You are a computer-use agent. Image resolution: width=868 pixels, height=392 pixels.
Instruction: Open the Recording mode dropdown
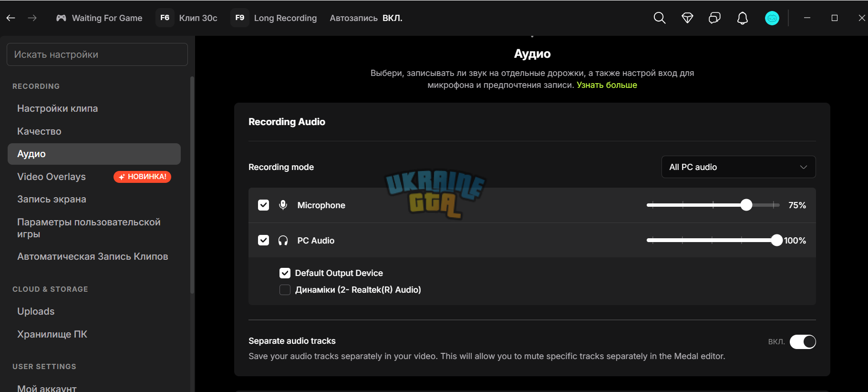[738, 167]
